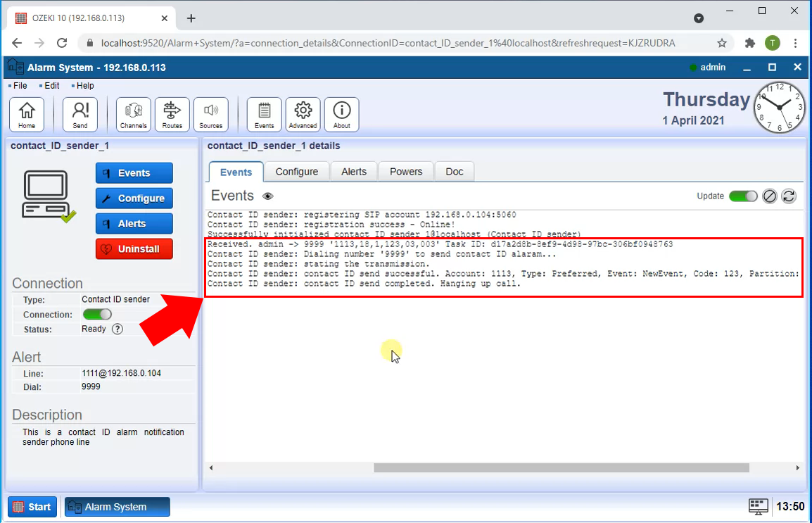Viewport: 812px width, 523px height.
Task: Open the File menu
Action: [x=18, y=85]
